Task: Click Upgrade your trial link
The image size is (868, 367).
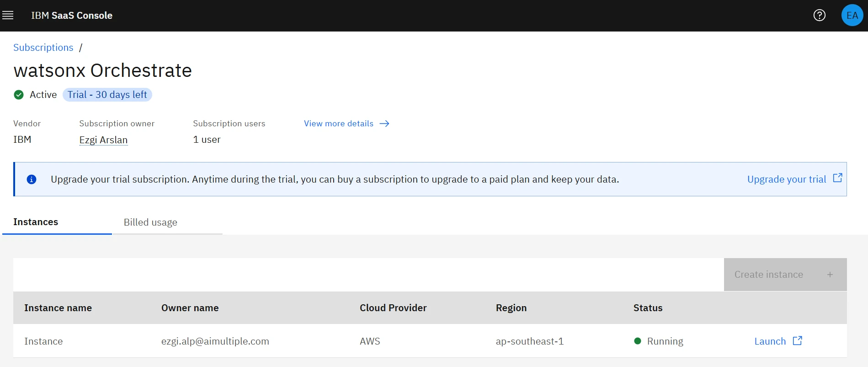Action: pos(787,179)
